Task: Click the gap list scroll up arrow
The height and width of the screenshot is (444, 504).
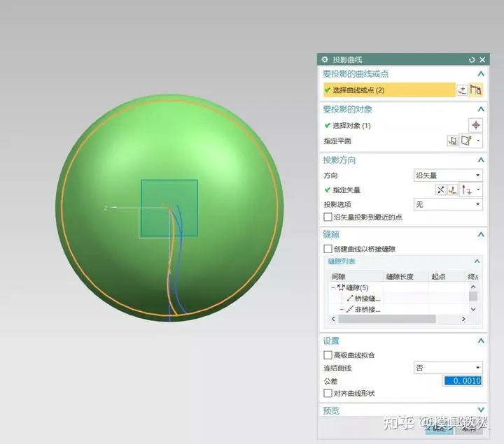Action: [473, 287]
